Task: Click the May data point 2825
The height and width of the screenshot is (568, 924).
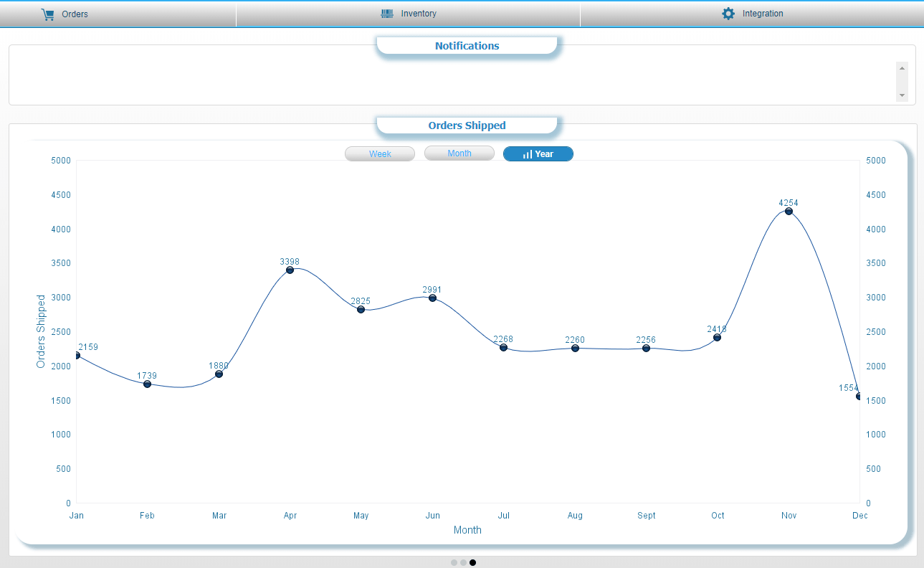Action: pos(361,310)
